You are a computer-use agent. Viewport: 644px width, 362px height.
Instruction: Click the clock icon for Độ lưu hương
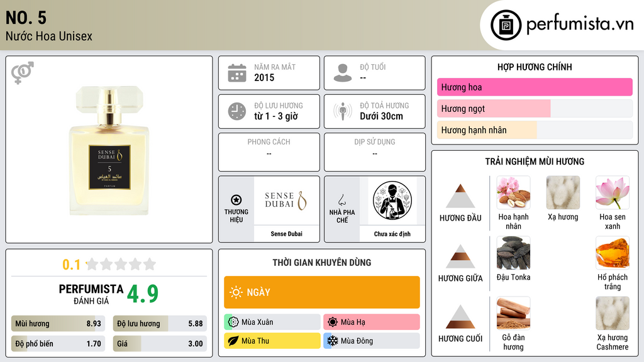[x=237, y=111]
